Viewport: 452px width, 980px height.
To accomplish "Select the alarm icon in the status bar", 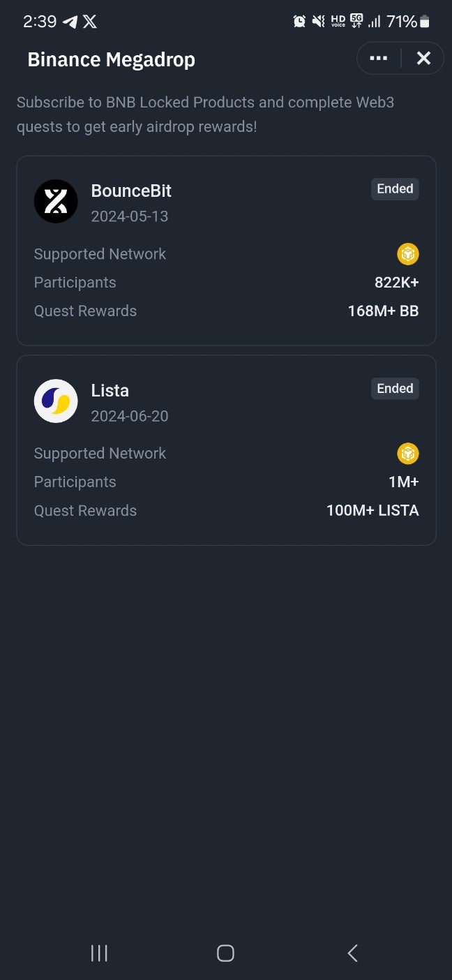I will point(299,21).
